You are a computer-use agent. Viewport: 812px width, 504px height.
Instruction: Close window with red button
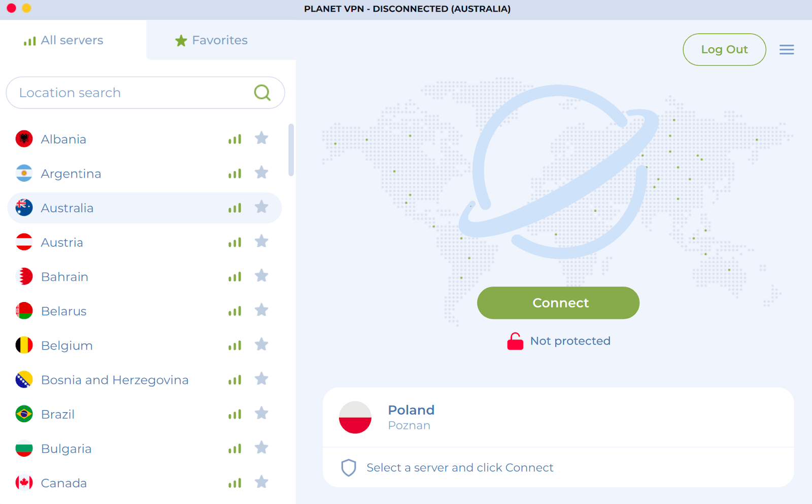(x=11, y=8)
